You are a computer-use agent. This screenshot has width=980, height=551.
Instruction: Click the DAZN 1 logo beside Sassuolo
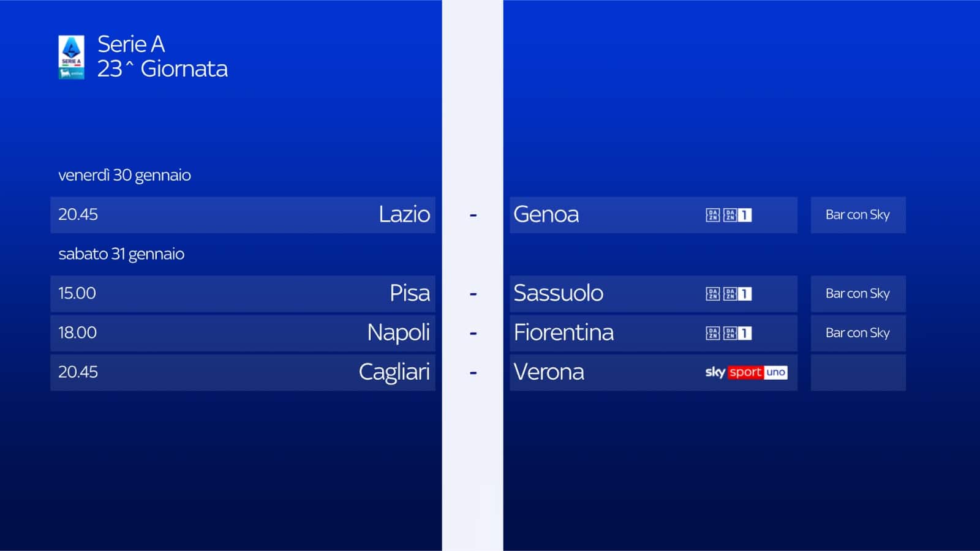tap(737, 294)
